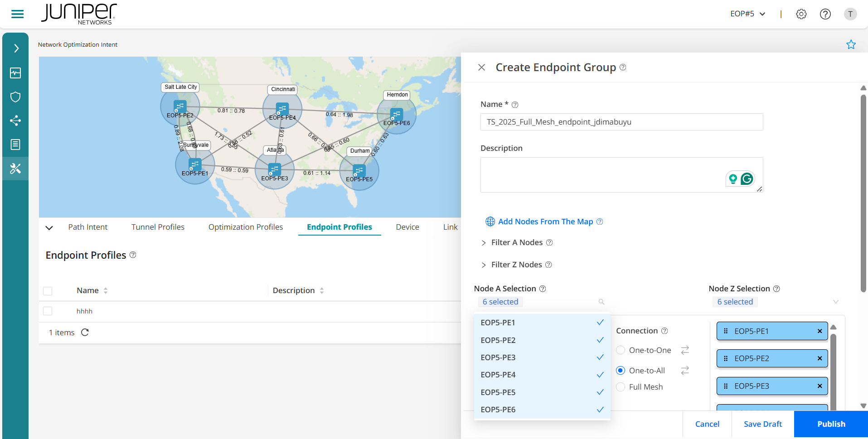The height and width of the screenshot is (439, 868).
Task: Open the Observability monitor icon in sidebar
Action: tap(15, 73)
